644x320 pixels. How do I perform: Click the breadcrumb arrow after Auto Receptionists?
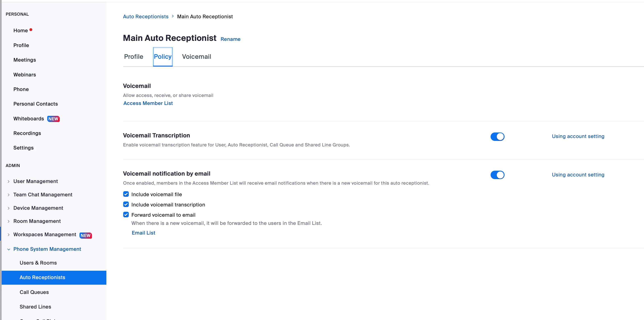(172, 16)
